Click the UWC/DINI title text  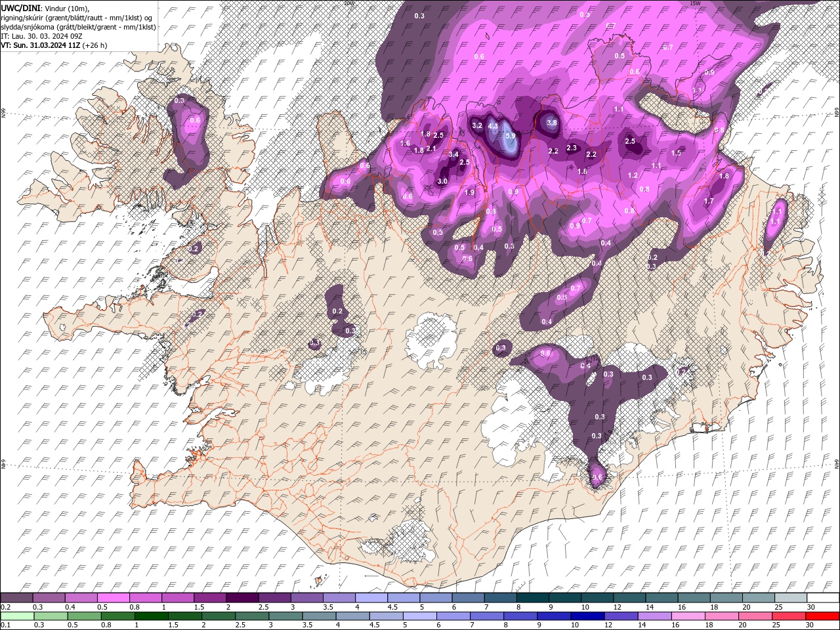20,7
